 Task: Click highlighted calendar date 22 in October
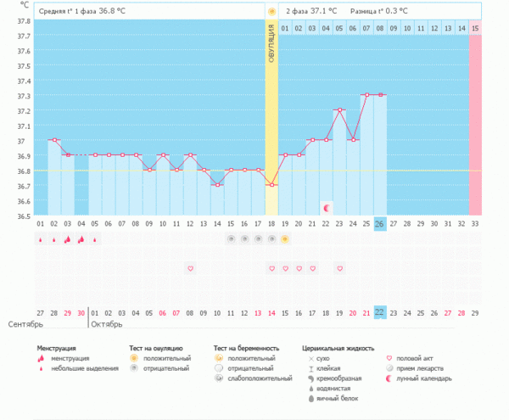(x=380, y=311)
